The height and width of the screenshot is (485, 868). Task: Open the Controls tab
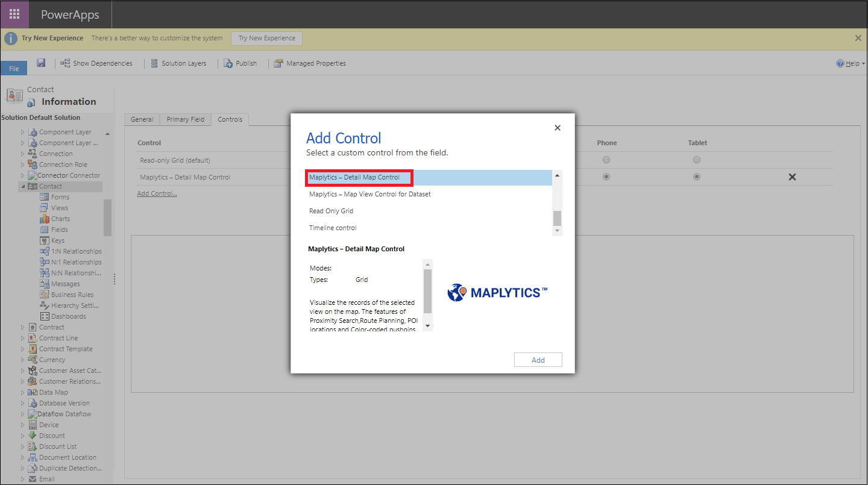(x=230, y=119)
